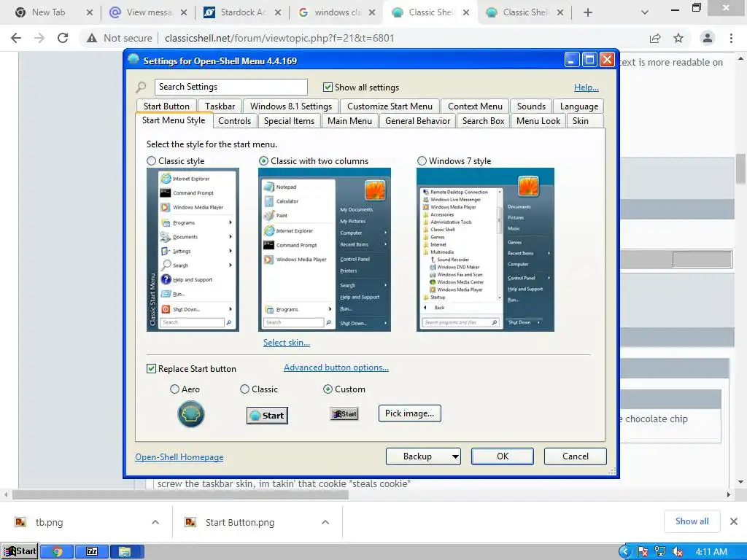
Task: Toggle the Show all settings checkbox
Action: tap(328, 87)
